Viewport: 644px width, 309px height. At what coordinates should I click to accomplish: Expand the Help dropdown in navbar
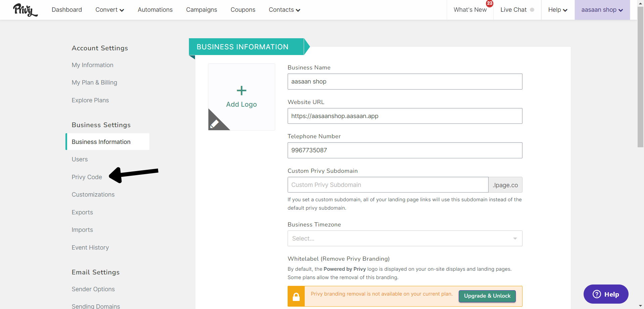click(x=558, y=10)
